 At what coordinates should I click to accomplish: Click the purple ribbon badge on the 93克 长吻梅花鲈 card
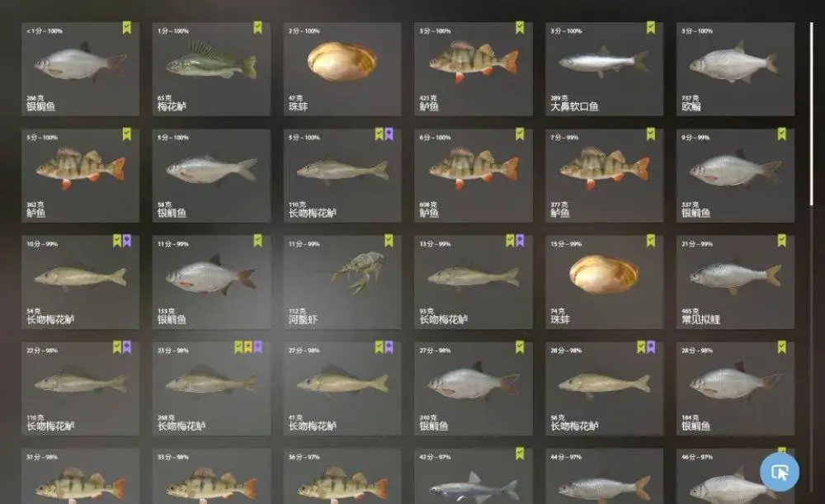click(x=520, y=240)
